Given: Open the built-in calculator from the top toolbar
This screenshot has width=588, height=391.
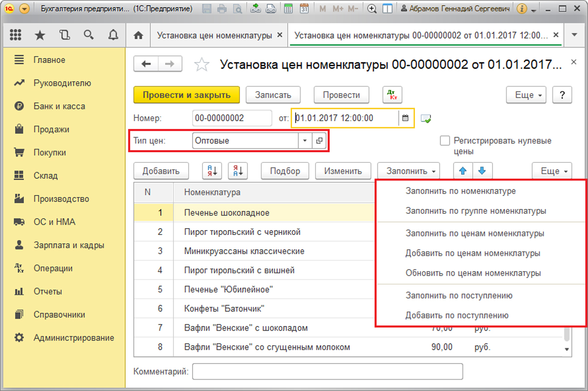Looking at the screenshot, I should click(289, 8).
